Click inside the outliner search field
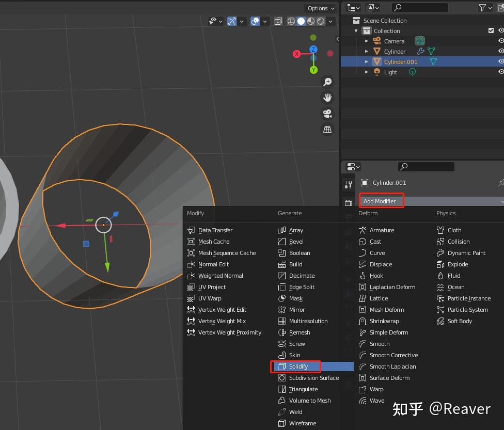The width and height of the screenshot is (504, 430). coord(419,8)
